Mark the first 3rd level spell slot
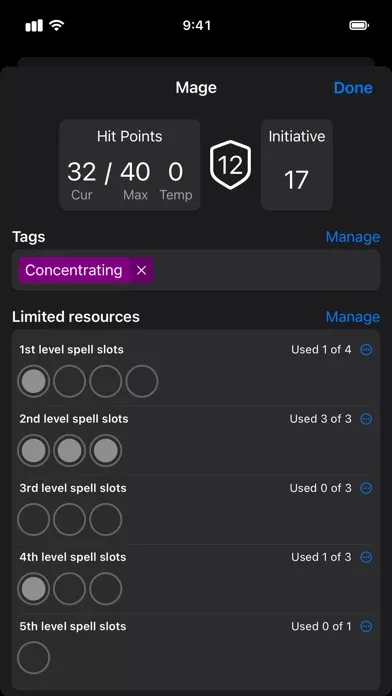 click(33, 520)
